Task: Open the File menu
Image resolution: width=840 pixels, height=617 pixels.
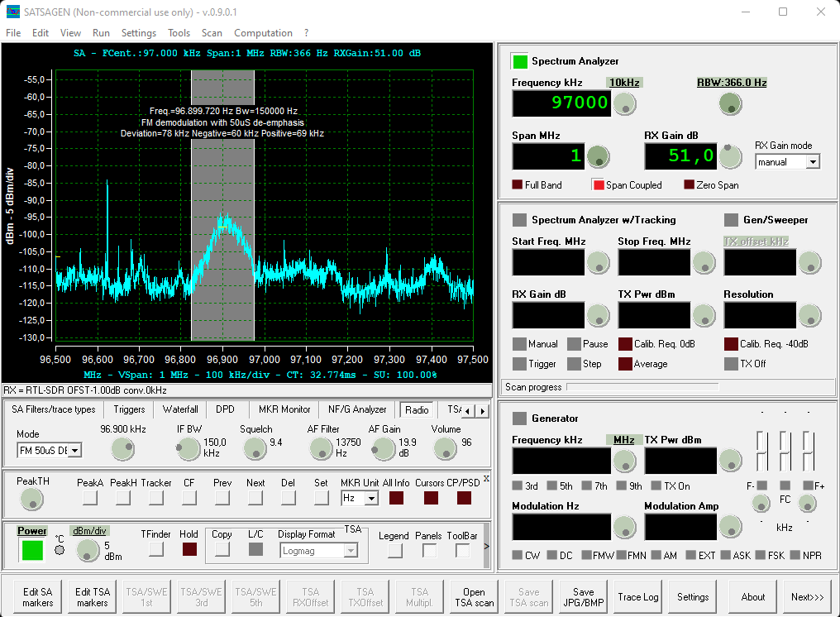Action: point(13,33)
